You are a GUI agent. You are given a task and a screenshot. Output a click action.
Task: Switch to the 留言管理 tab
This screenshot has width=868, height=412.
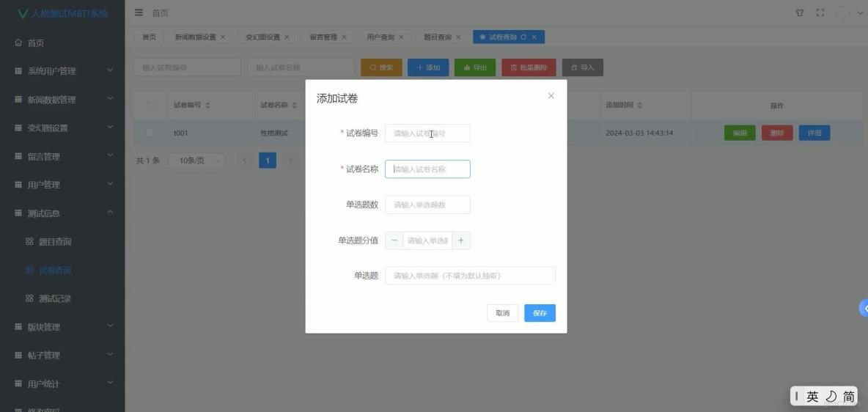pos(323,37)
